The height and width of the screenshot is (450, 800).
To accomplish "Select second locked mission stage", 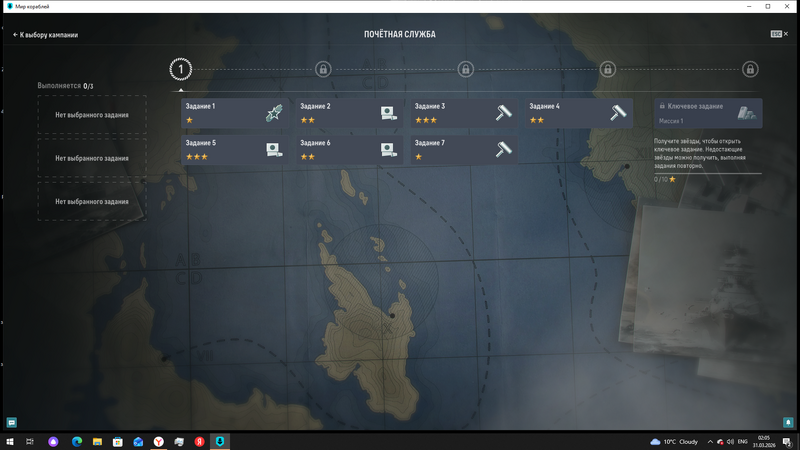I will pyautogui.click(x=323, y=69).
